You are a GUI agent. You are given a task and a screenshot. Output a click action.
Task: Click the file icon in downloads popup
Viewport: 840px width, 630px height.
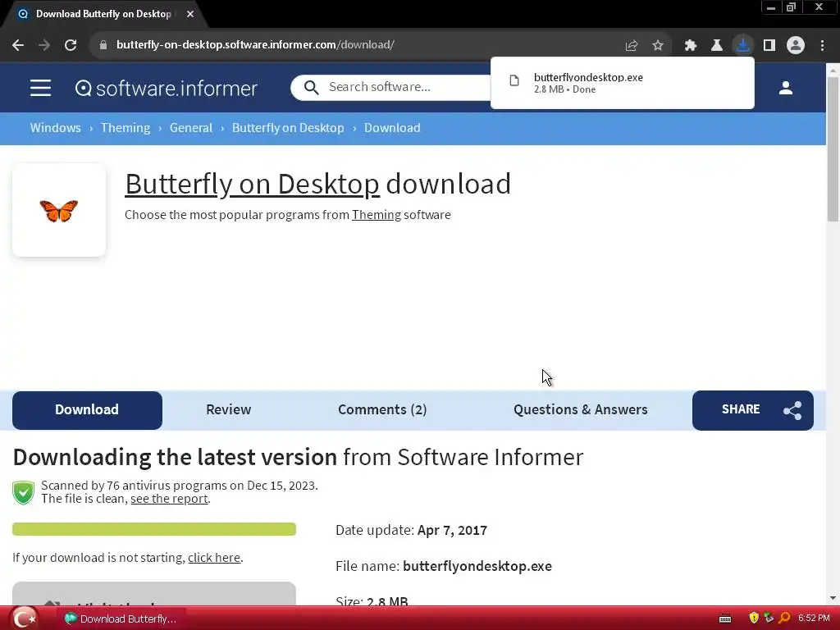[514, 81]
